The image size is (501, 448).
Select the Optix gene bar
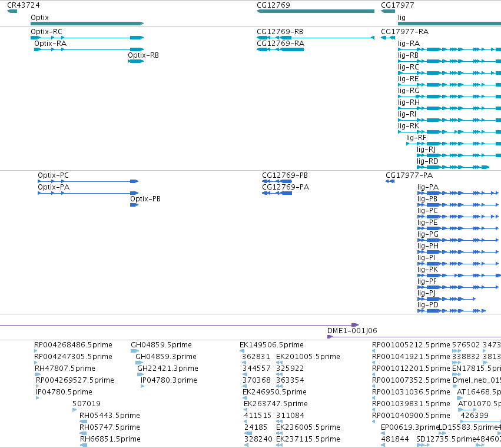(87, 24)
